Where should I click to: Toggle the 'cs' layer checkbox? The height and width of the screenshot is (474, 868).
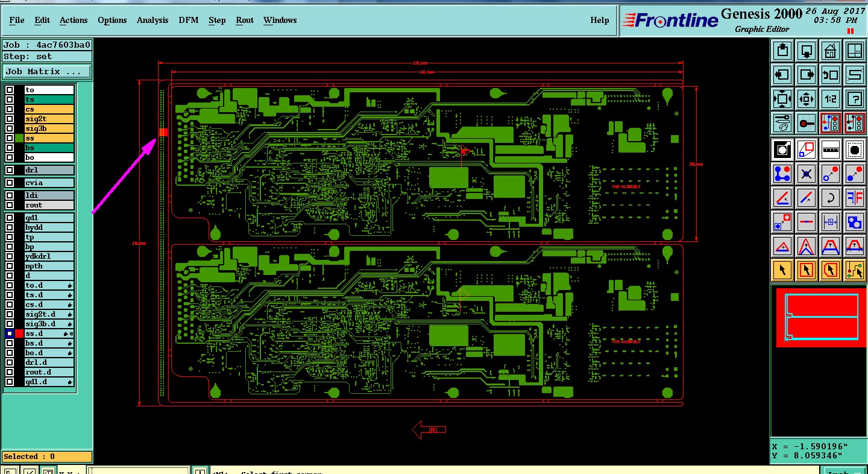[x=10, y=109]
